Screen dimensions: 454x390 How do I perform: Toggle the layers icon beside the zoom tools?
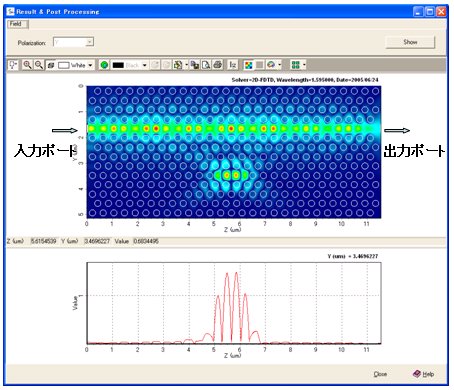(51, 65)
